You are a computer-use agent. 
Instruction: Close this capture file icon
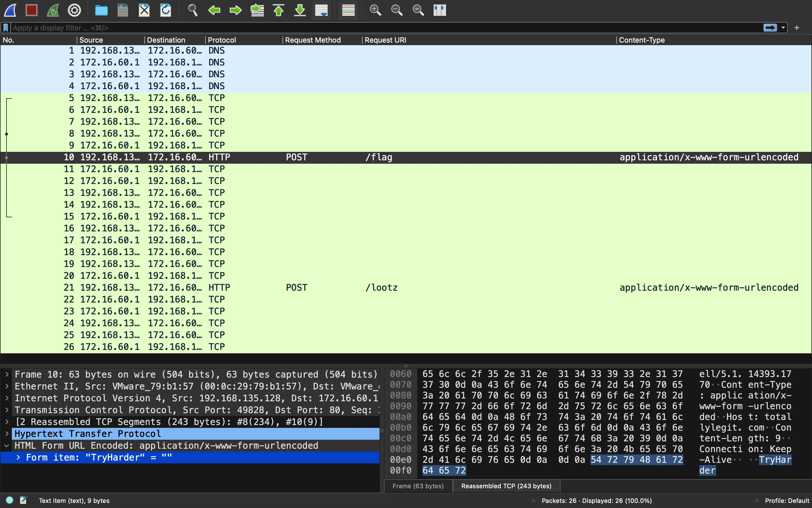click(144, 10)
